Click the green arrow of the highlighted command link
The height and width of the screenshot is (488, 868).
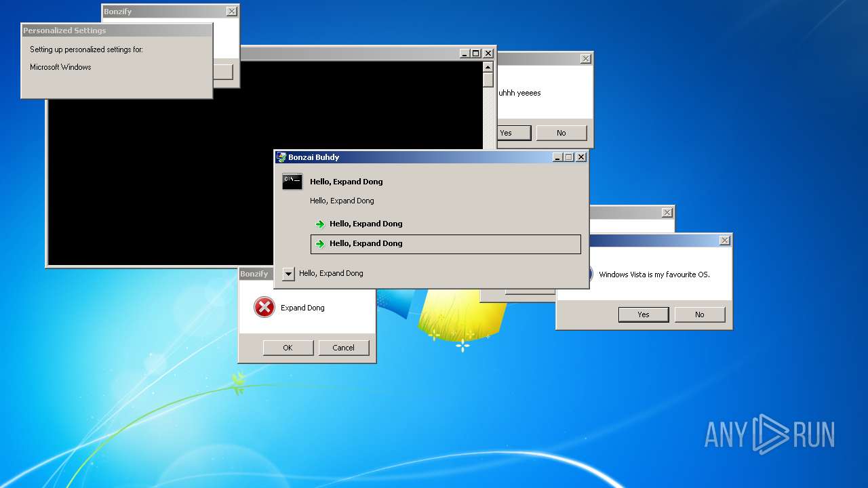pyautogui.click(x=320, y=244)
